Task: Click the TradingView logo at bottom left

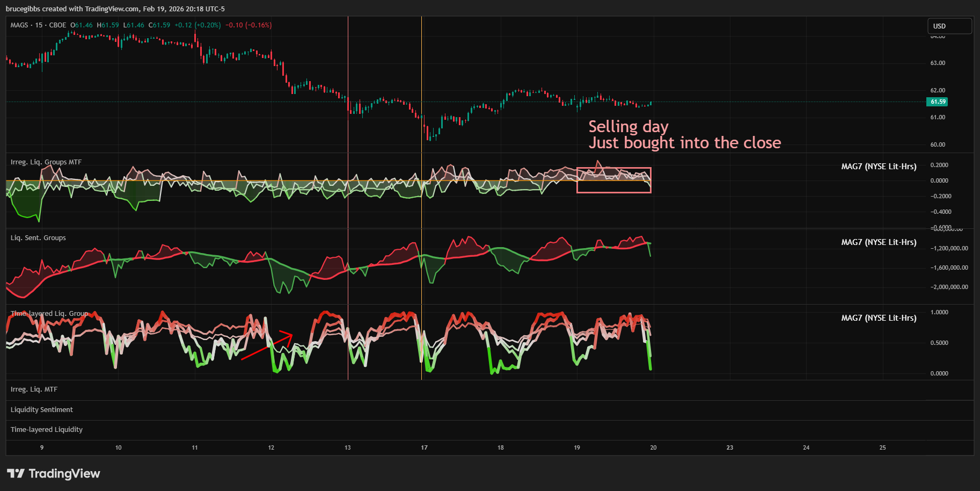Action: [53, 473]
